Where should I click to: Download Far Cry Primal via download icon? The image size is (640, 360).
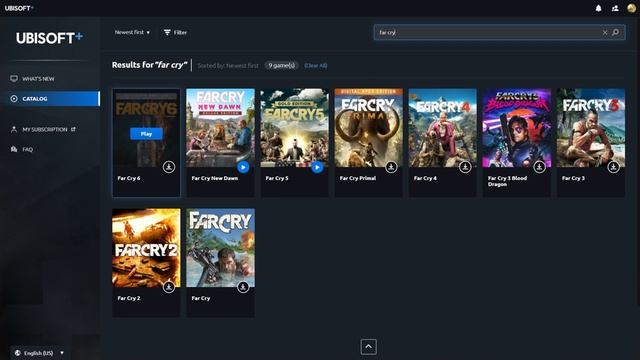[x=391, y=167]
